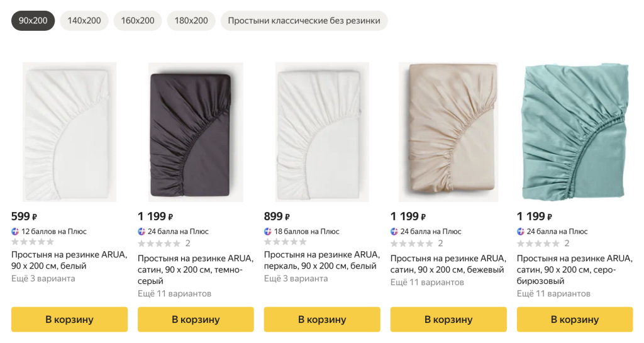Open the dark gray sheet product image
This screenshot has height=343, width=644.
coord(196,132)
